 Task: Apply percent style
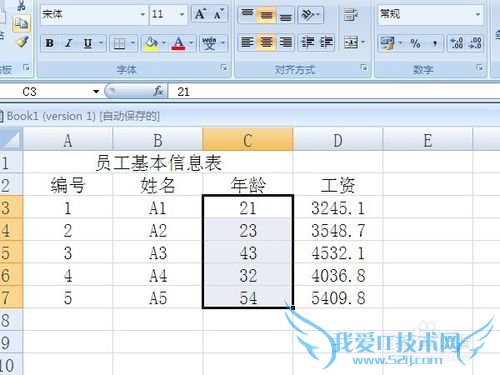point(415,43)
